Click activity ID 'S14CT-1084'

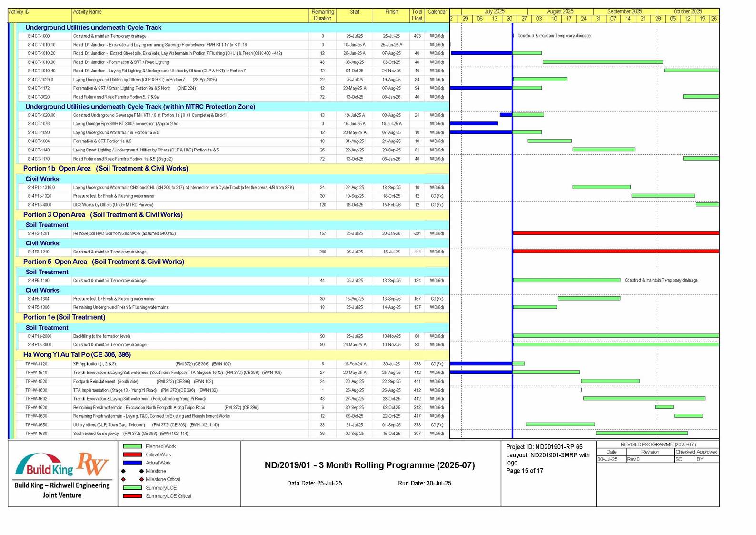(39, 141)
